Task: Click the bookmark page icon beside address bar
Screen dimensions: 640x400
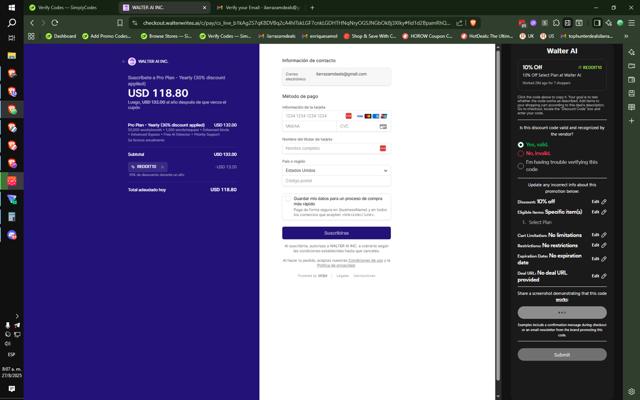Action: pyautogui.click(x=120, y=23)
